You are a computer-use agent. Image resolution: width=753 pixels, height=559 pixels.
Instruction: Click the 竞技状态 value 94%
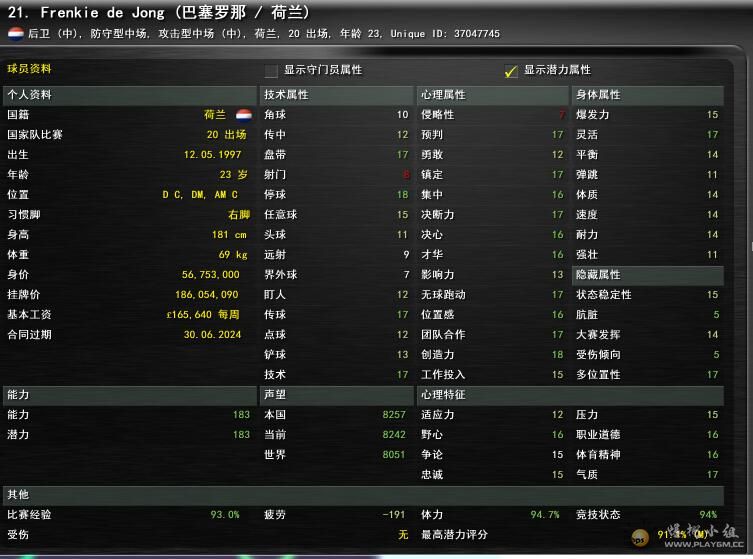(708, 515)
